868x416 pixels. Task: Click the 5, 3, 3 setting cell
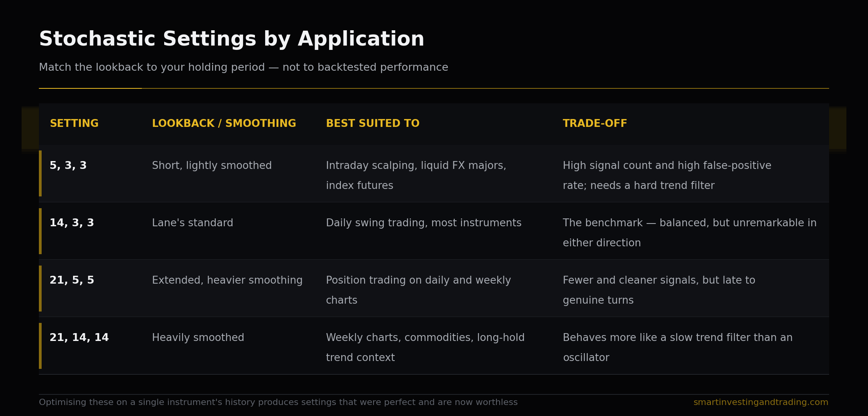[68, 166]
